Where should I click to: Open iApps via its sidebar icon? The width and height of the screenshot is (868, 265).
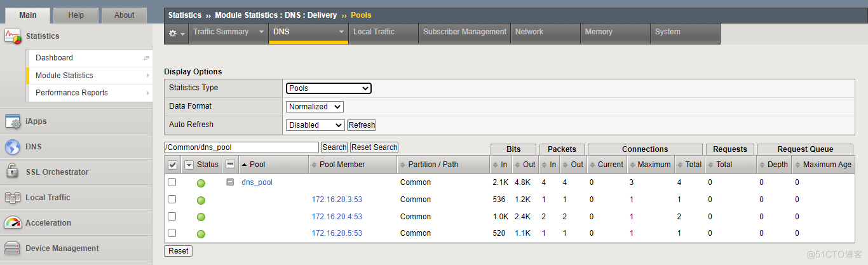coord(13,121)
